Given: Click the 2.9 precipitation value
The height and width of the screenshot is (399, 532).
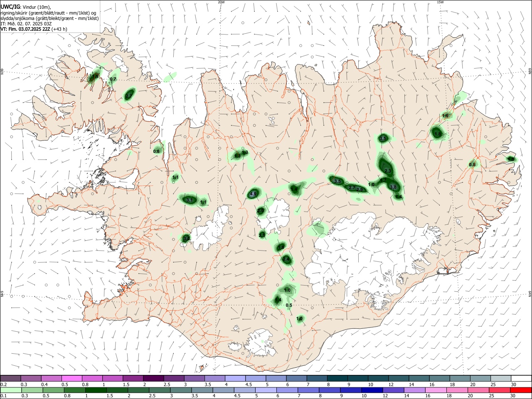Looking at the screenshot, I should tap(360, 190).
